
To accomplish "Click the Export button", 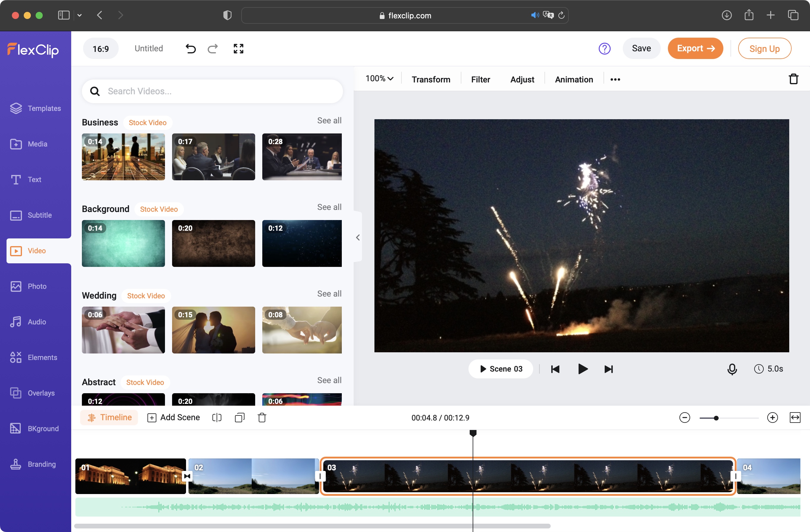I will 696,48.
